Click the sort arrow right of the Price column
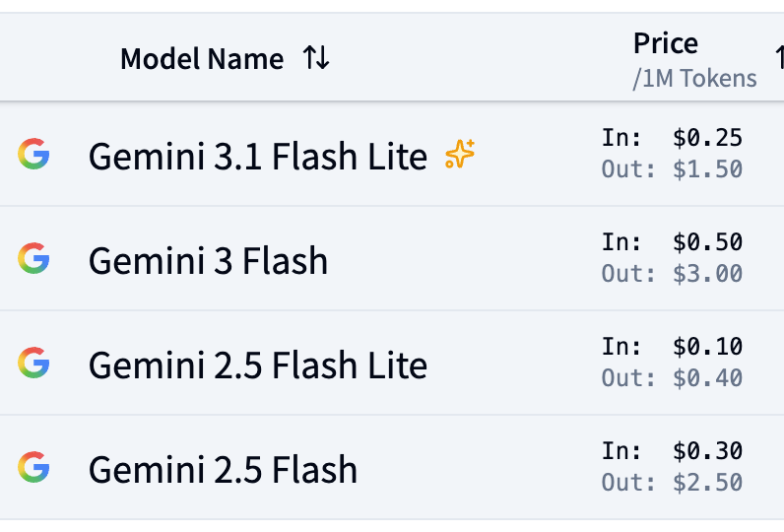 coord(779,57)
